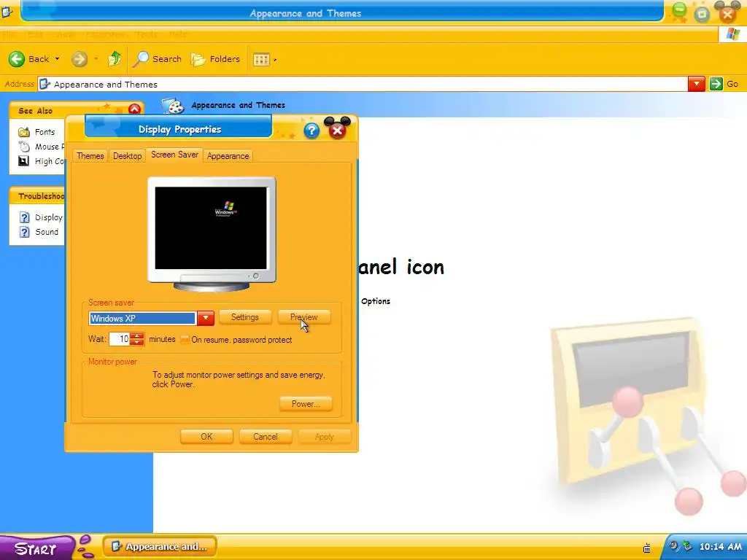Increase wait minutes with up spinner
Viewport: 747px width, 560px height.
point(136,335)
